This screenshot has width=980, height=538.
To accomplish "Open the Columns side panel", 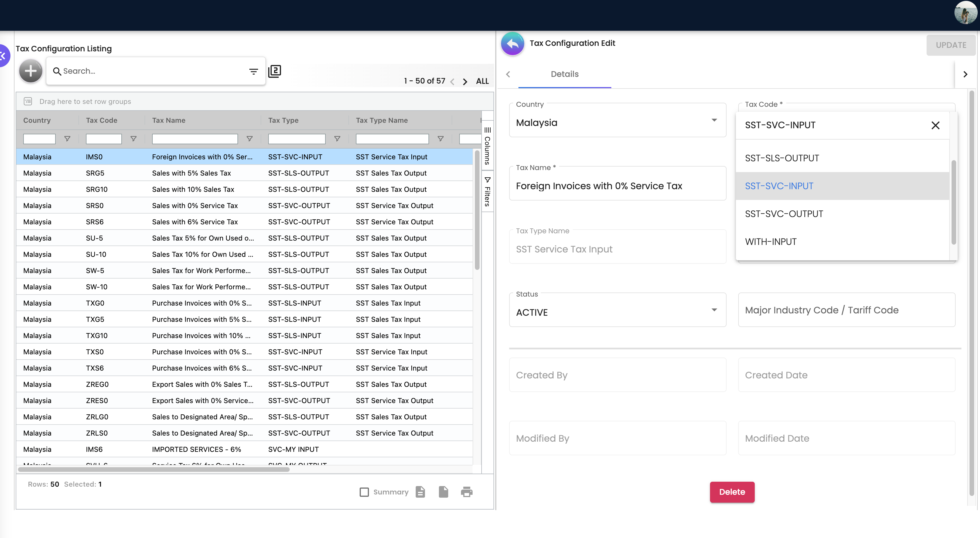I will (487, 146).
